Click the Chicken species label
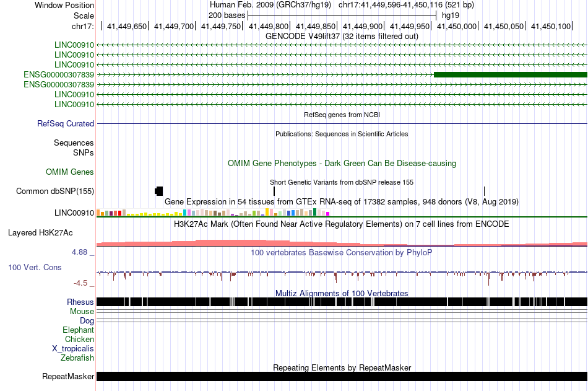Screen dimensions: 588x391 tap(79, 339)
